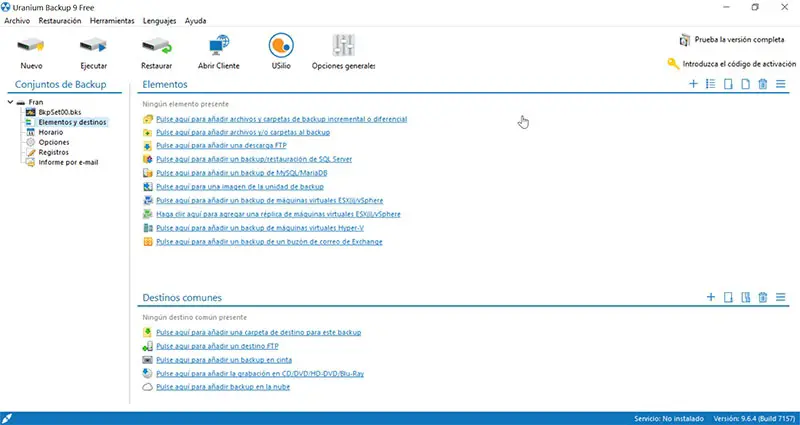Click link for ESXi/vSphere virtual machine backup
Viewport: 800px width, 425px height.
pos(269,201)
